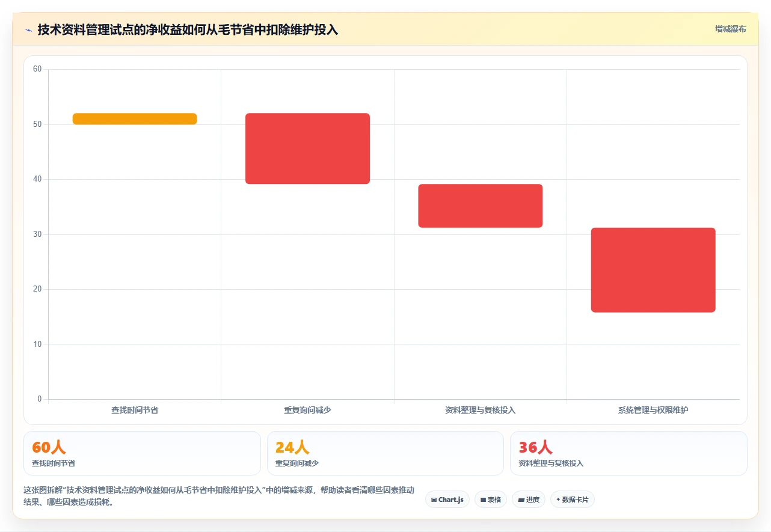Open the 36人 资料整理与复核投入 card
This screenshot has width=771, height=532.
628,453
